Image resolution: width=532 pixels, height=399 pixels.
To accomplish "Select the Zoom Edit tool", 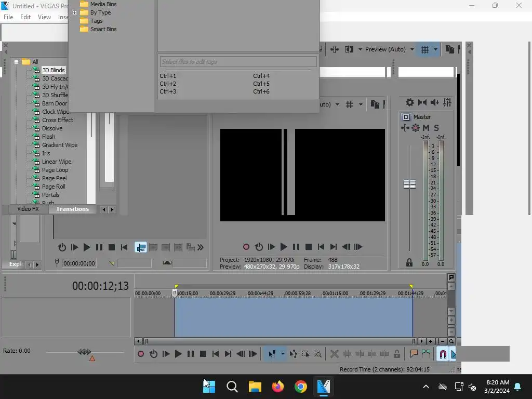I will point(318,354).
